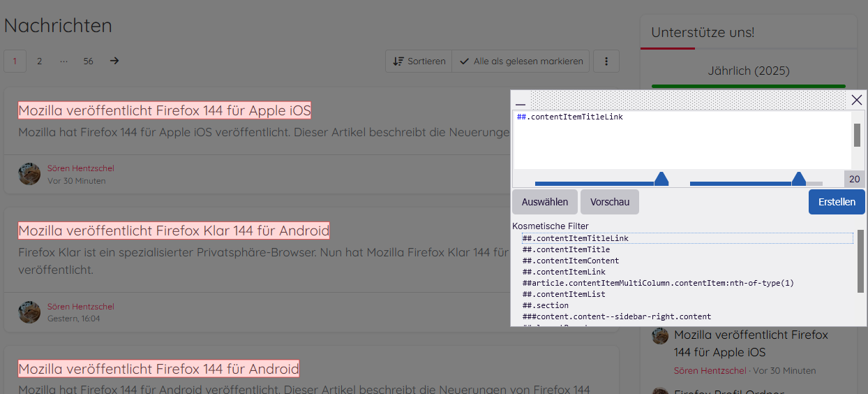Click Sören Hentzschel's avatar under the iOS article
Image resolution: width=868 pixels, height=394 pixels.
tap(29, 174)
